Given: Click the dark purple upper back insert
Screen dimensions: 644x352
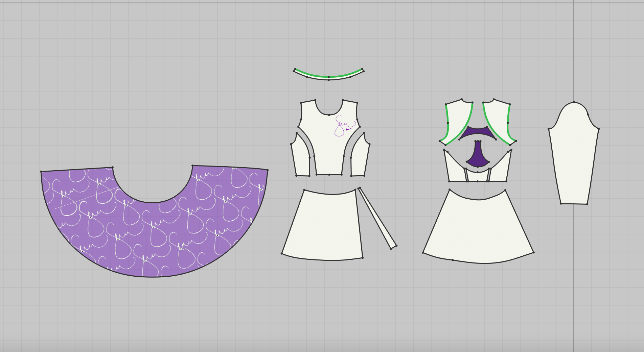Looking at the screenshot, I should click(478, 132).
